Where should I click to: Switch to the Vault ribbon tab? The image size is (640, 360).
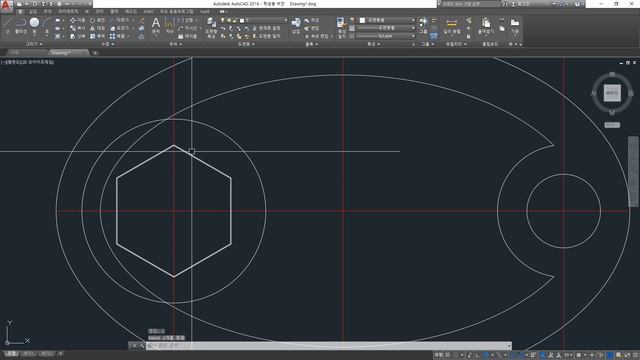204,11
